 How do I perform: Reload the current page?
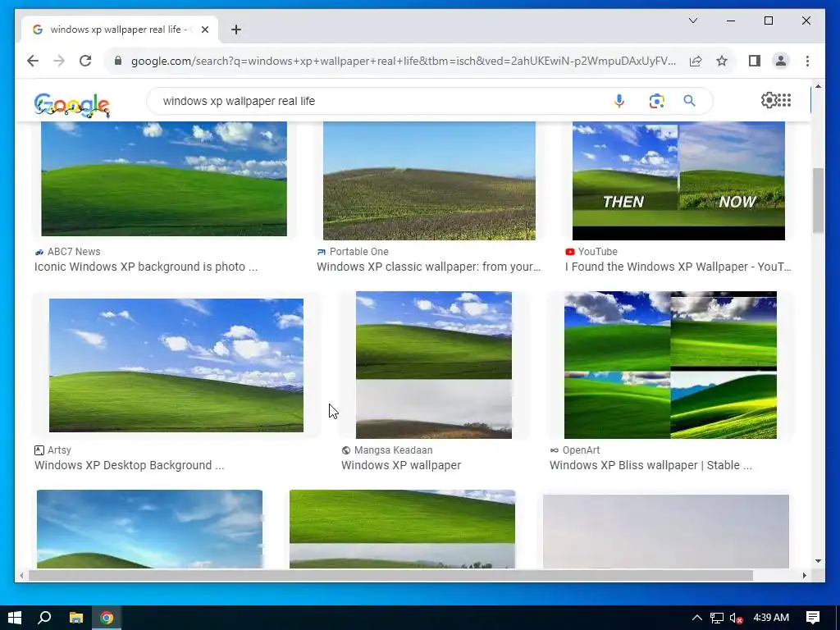click(x=85, y=61)
